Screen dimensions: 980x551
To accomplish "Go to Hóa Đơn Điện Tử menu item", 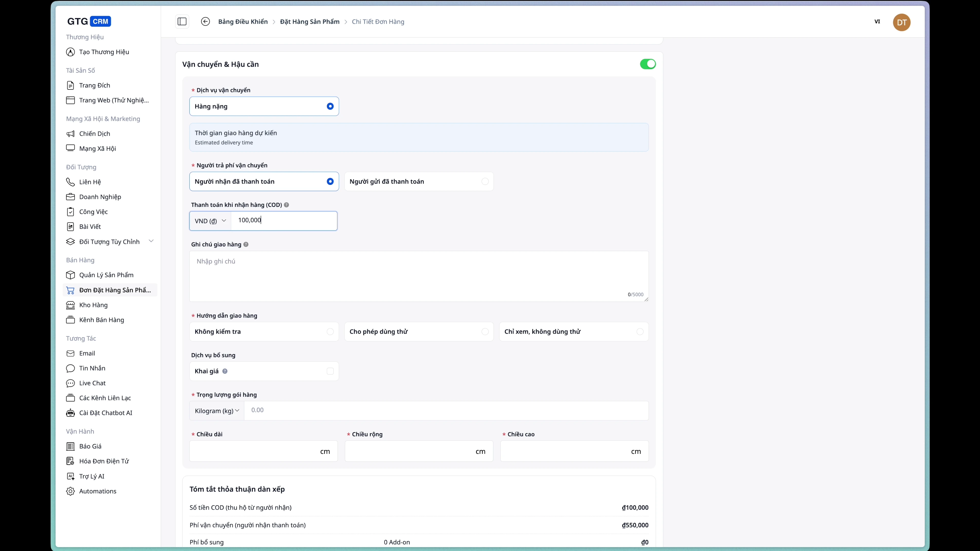I will (104, 461).
